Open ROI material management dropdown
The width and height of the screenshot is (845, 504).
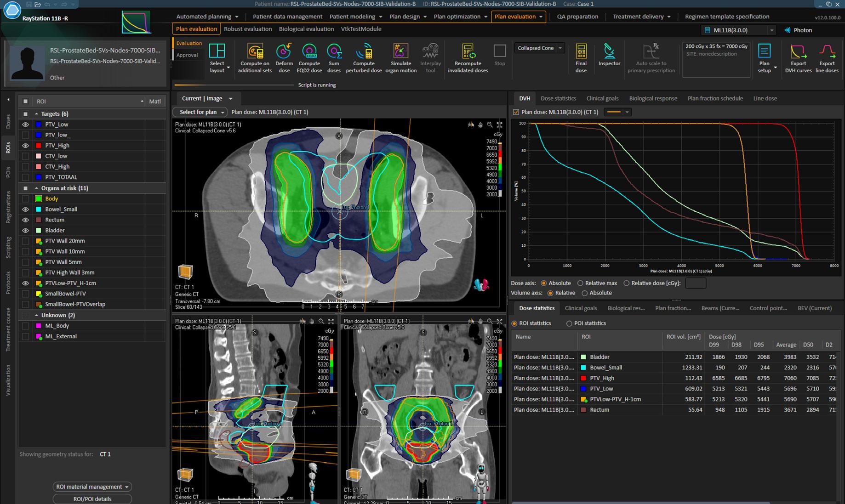tap(92, 487)
